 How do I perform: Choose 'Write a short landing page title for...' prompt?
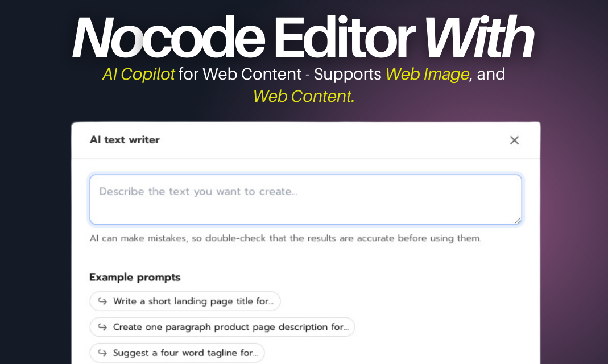tap(185, 301)
